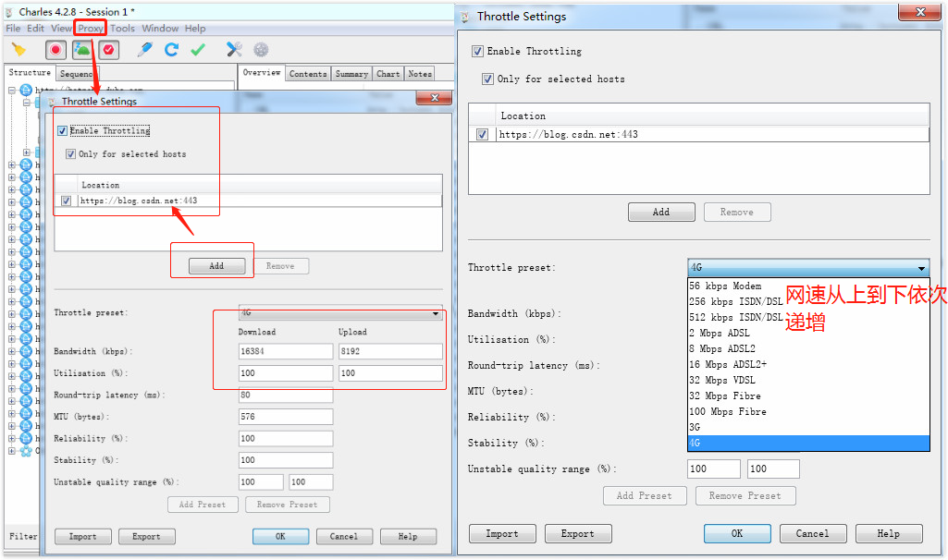Uncheck Enable Throttling in right dialog
The height and width of the screenshot is (560, 948).
coord(477,52)
